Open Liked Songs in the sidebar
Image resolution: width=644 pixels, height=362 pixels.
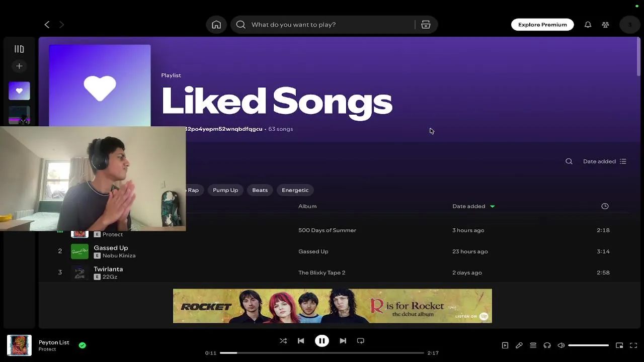(x=19, y=90)
